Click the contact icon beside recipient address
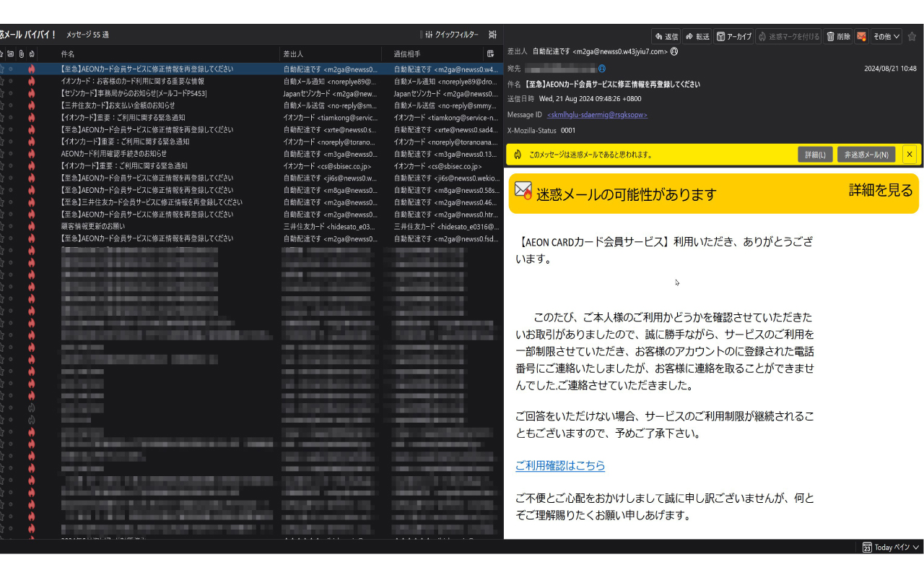 pyautogui.click(x=601, y=68)
